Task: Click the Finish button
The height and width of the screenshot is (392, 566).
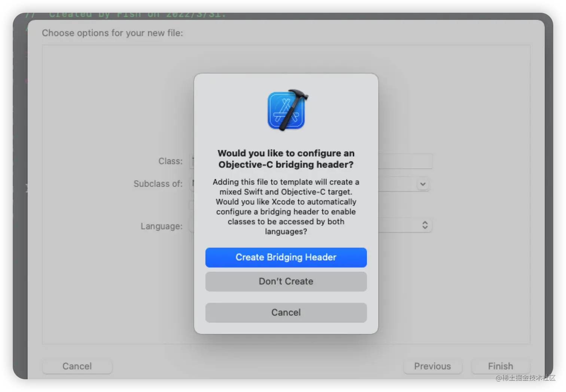Action: pos(500,366)
